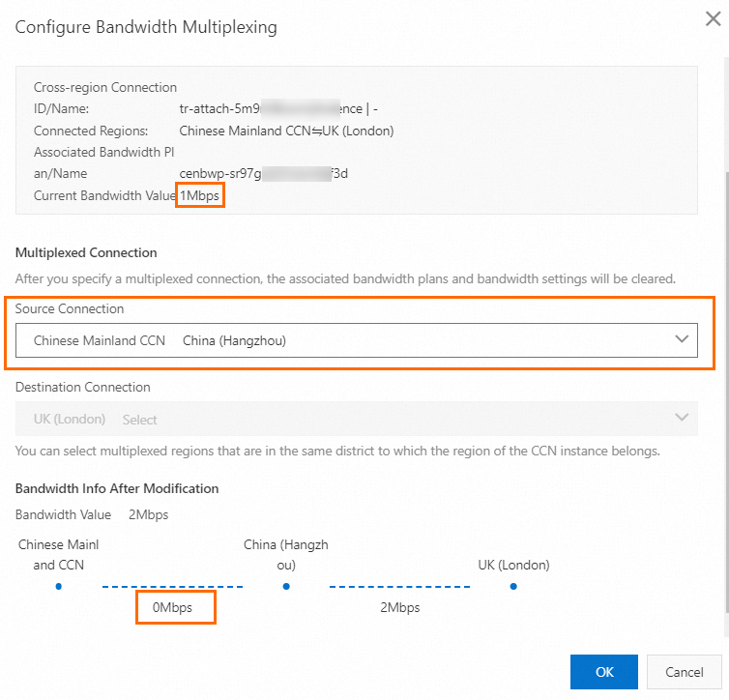Viewport: 729px width, 700px height.
Task: Click the dashed line between CCN and Hangzhou
Action: 172,586
